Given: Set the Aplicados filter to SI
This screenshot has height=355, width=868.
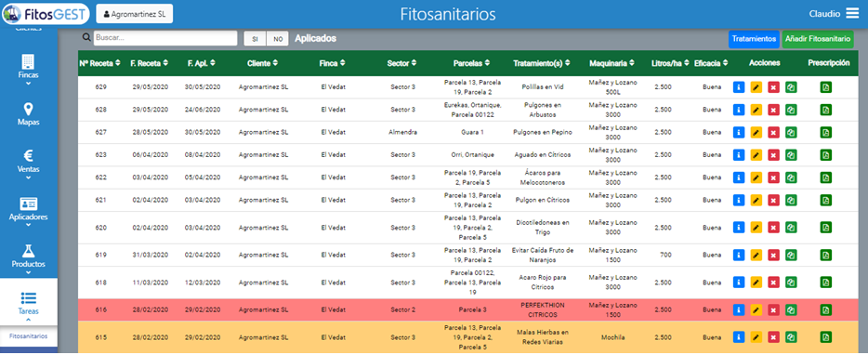Looking at the screenshot, I should (x=256, y=39).
